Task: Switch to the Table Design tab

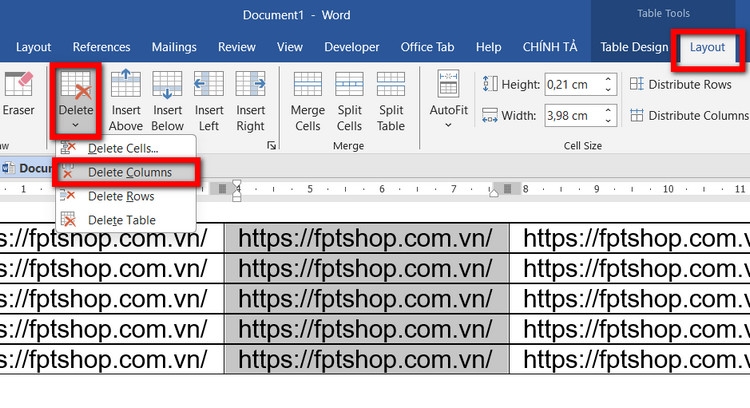Action: tap(634, 47)
